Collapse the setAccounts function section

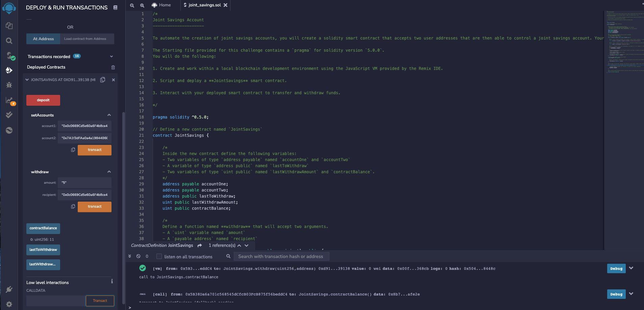click(109, 115)
